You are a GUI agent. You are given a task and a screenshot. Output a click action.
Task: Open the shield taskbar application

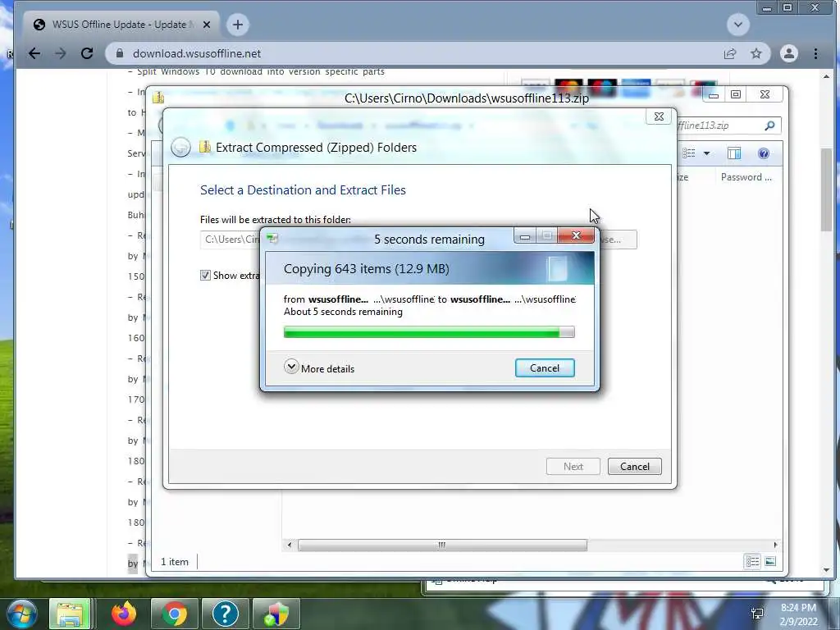(276, 614)
